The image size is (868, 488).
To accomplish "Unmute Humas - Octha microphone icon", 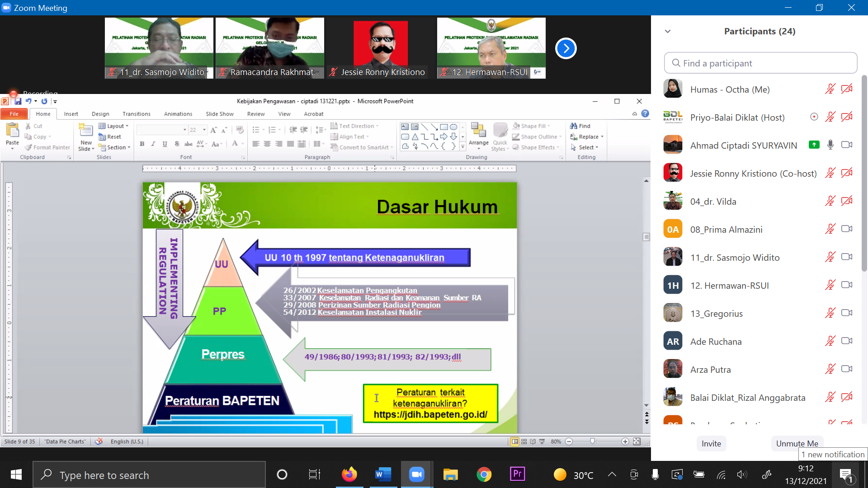I will pos(830,89).
